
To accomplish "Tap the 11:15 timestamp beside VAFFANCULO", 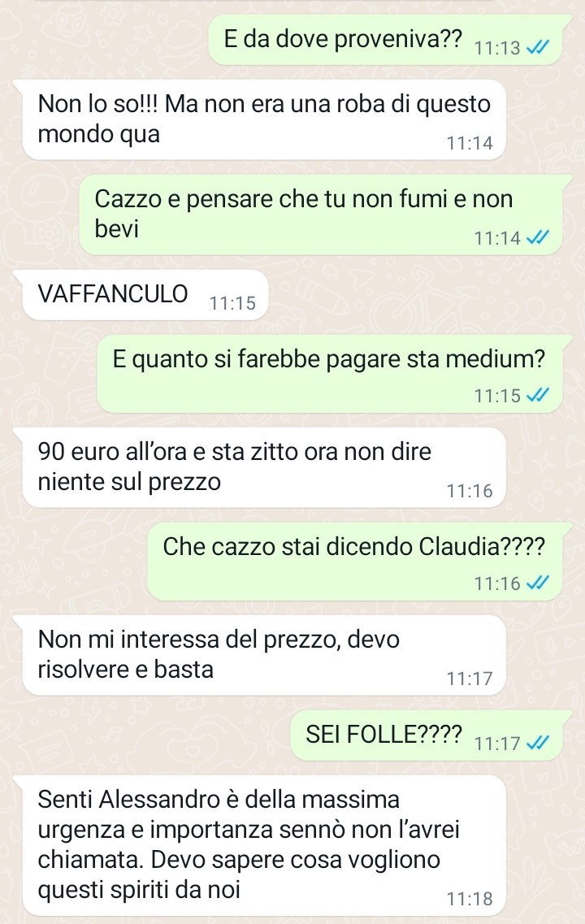I will (232, 303).
